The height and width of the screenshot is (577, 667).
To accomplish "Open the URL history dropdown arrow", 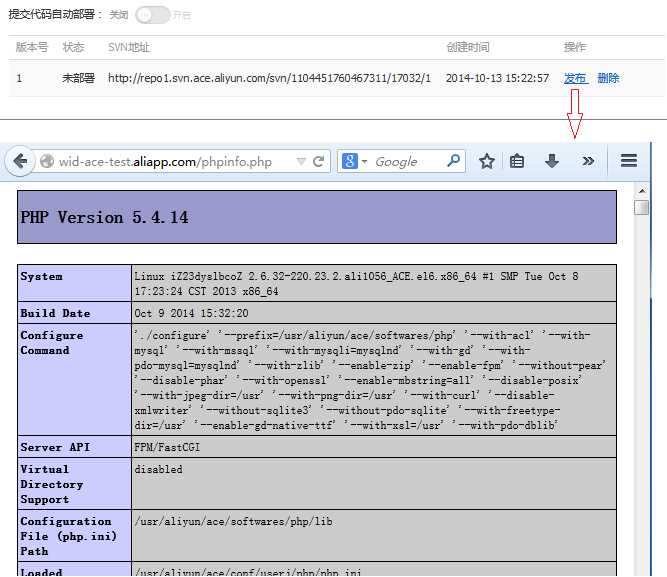I will point(301,161).
